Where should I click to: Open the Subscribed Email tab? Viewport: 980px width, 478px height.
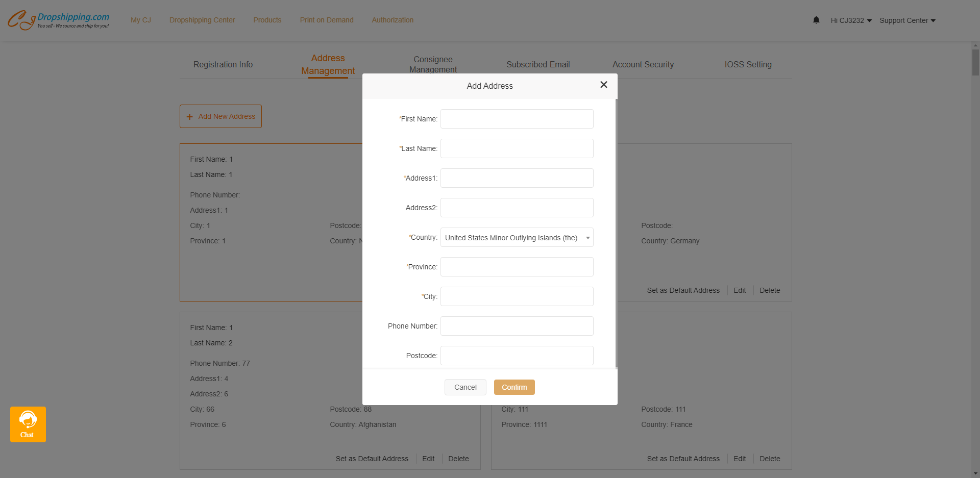(x=538, y=64)
